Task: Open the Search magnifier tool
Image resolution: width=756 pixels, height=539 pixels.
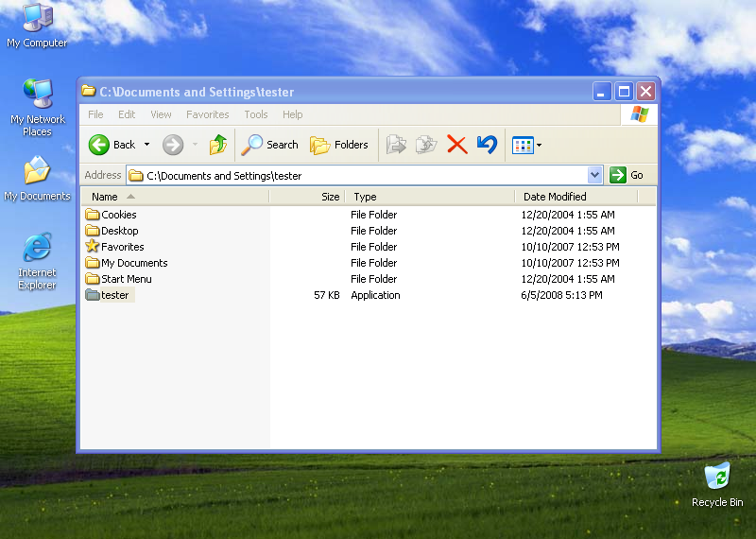Action: pos(269,145)
